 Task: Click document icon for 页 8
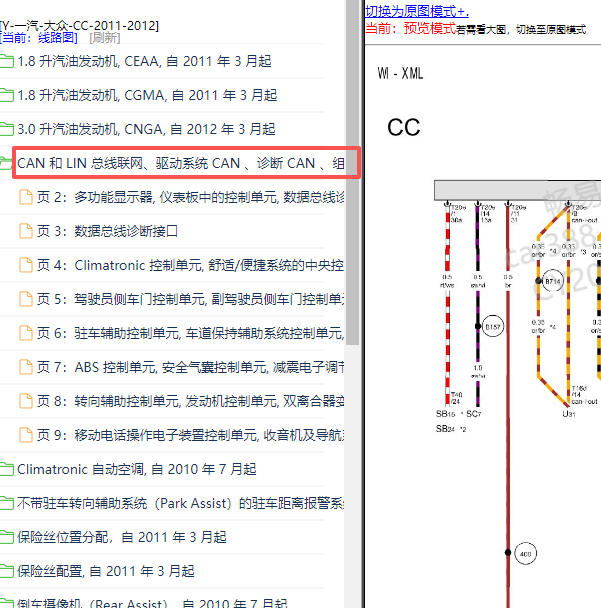(x=26, y=401)
